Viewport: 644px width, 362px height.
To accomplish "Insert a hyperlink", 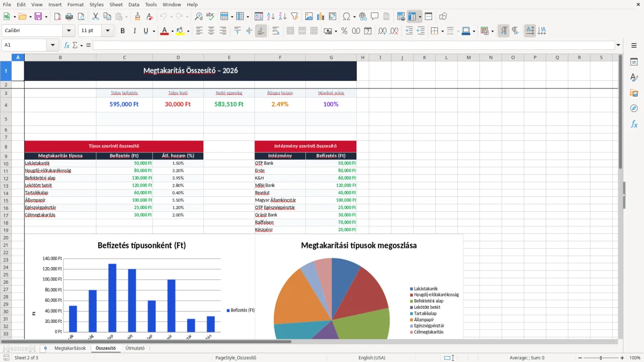I will pyautogui.click(x=363, y=17).
